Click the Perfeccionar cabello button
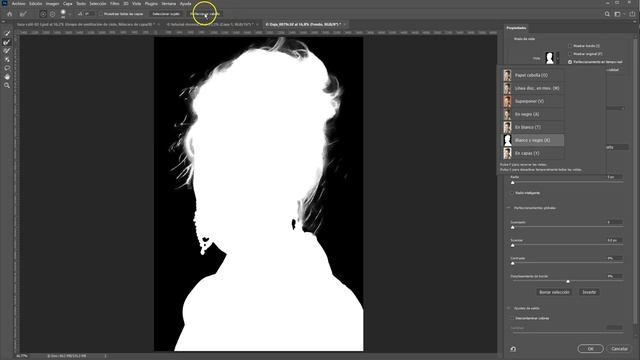This screenshot has width=640, height=360. coord(204,14)
